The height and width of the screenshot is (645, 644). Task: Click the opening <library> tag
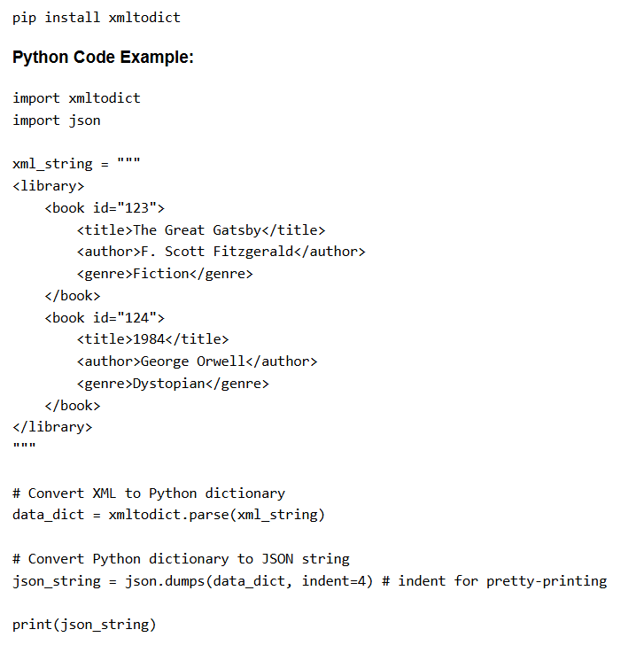[49, 186]
